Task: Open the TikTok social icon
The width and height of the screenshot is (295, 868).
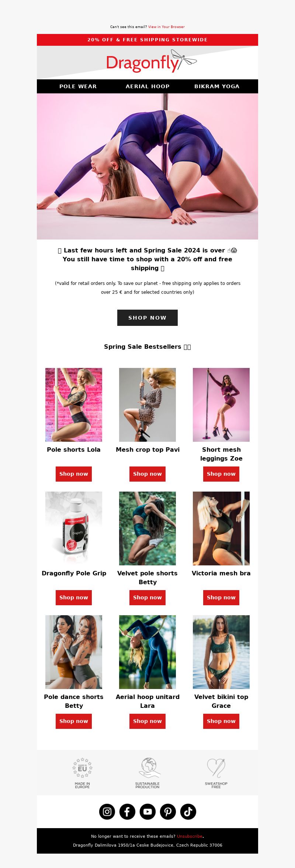Action: tap(188, 812)
